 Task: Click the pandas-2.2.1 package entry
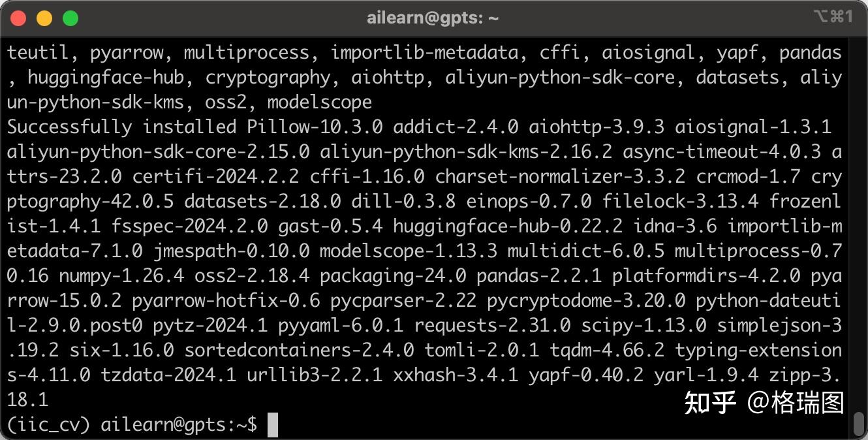(538, 276)
